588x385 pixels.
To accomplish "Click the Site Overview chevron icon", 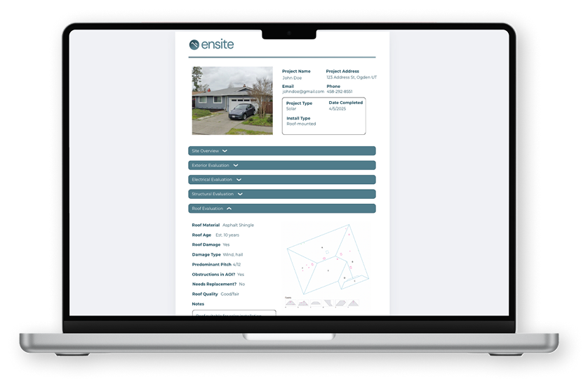I will [x=225, y=151].
